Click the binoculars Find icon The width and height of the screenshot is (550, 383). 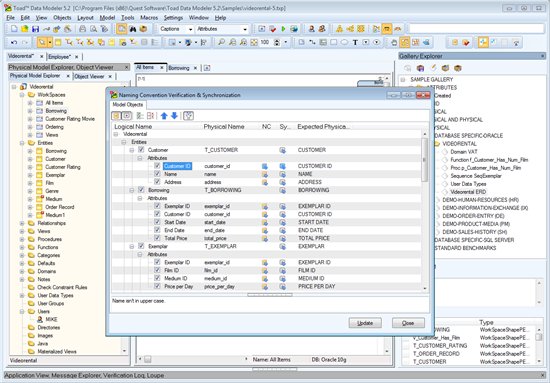133,29
